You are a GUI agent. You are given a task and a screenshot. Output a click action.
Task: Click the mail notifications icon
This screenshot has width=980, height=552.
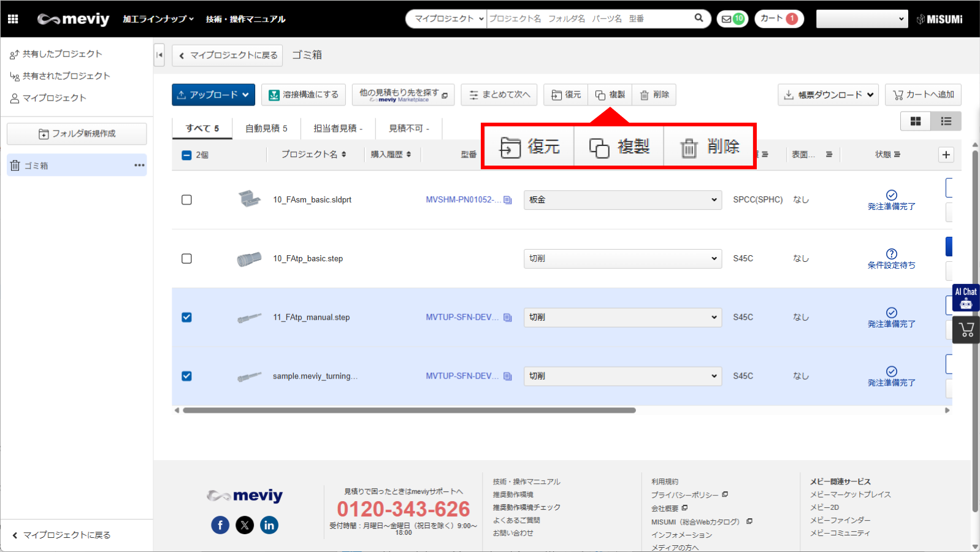pyautogui.click(x=732, y=19)
